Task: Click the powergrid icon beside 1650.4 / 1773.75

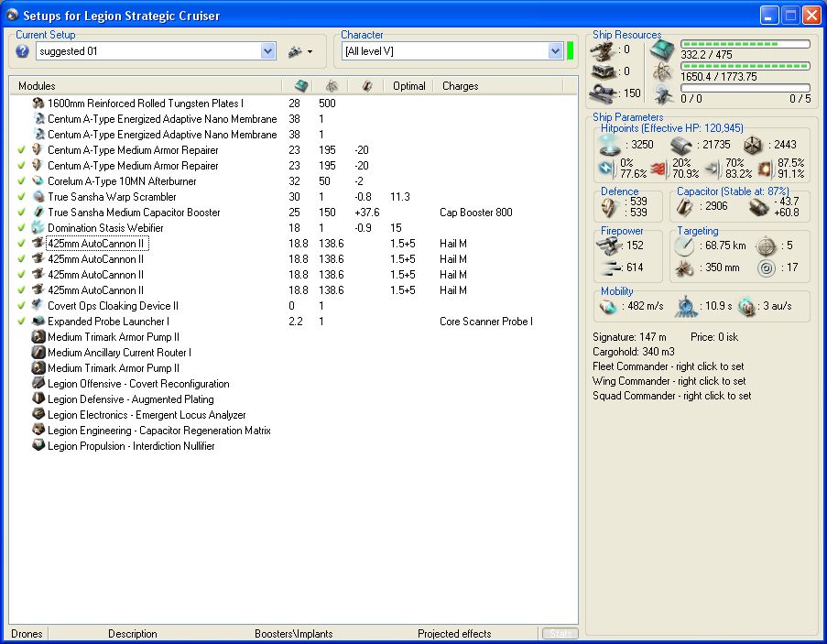Action: coord(662,72)
